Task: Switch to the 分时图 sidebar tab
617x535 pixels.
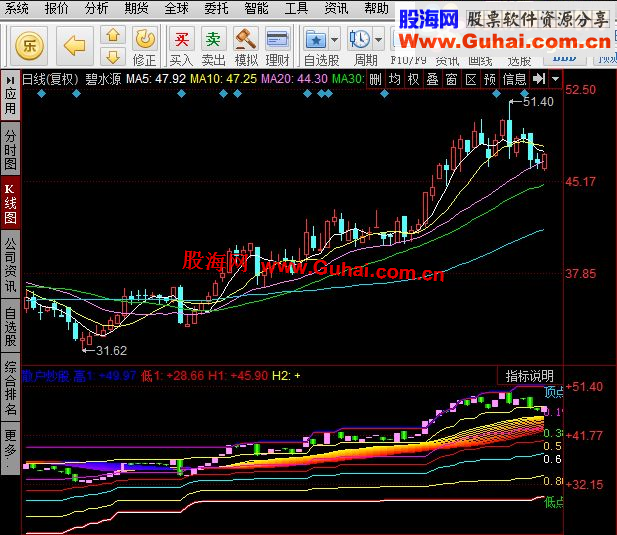Action: pyautogui.click(x=10, y=149)
